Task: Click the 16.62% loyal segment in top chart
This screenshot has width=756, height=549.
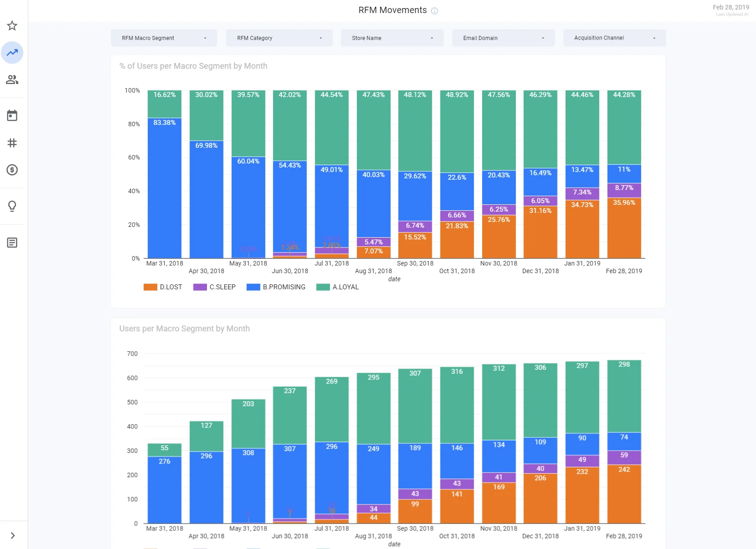Action: coord(164,104)
